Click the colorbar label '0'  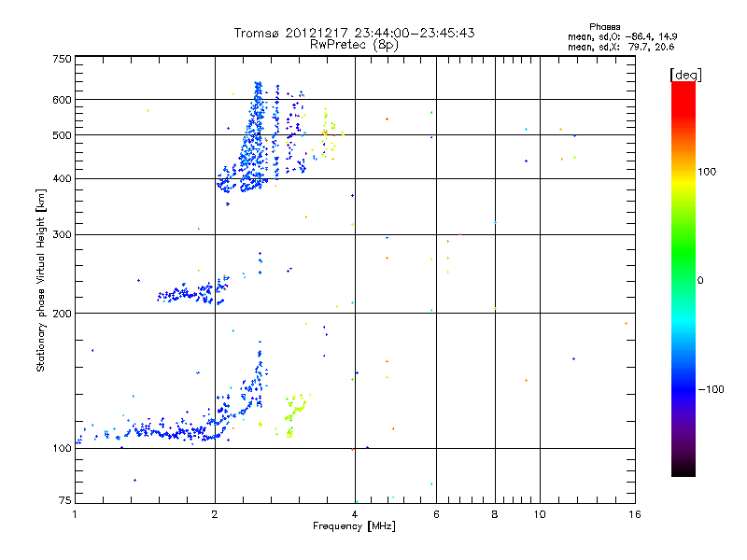(x=700, y=280)
